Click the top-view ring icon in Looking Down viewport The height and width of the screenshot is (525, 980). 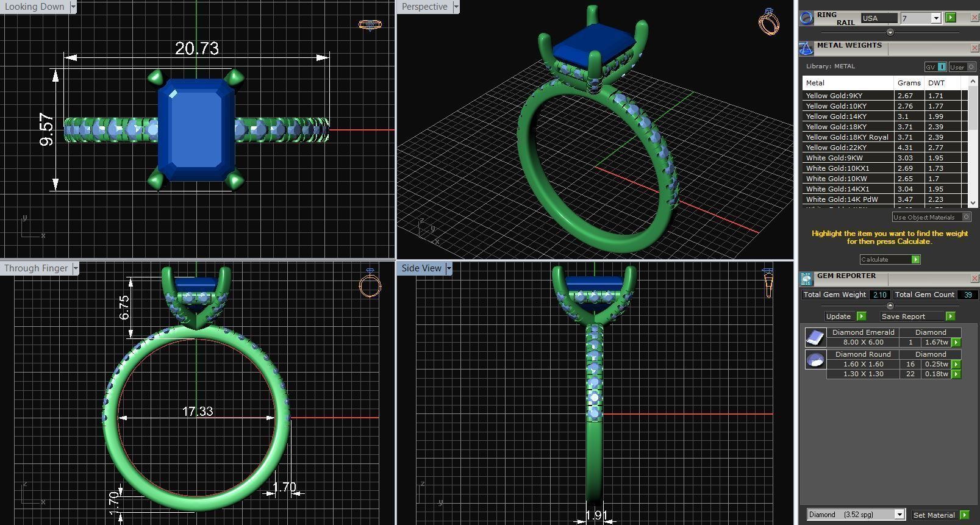click(370, 25)
